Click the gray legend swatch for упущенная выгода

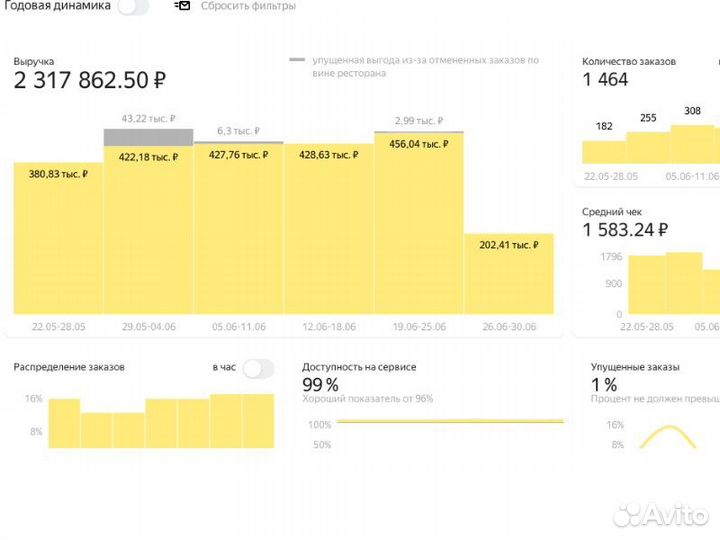pyautogui.click(x=297, y=60)
